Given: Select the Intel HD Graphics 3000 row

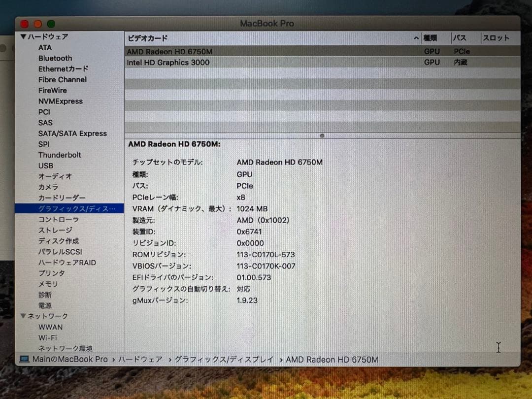Looking at the screenshot, I should [169, 63].
